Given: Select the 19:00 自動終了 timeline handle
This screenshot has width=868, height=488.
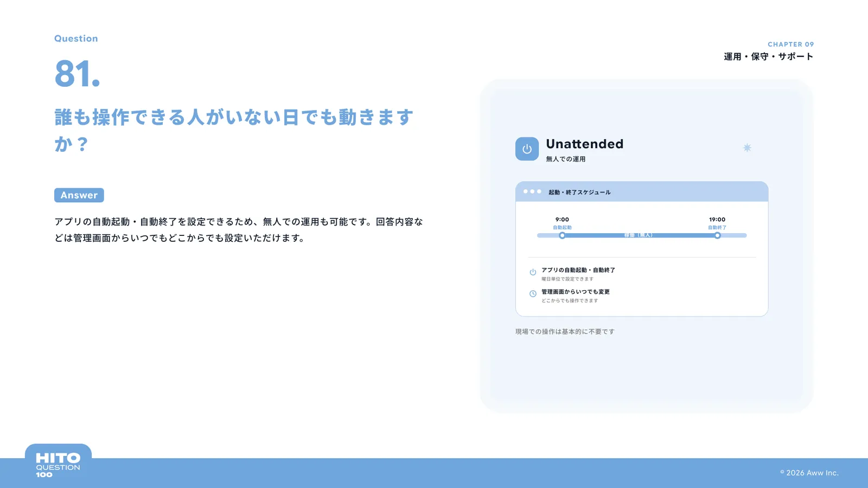Looking at the screenshot, I should coord(717,235).
